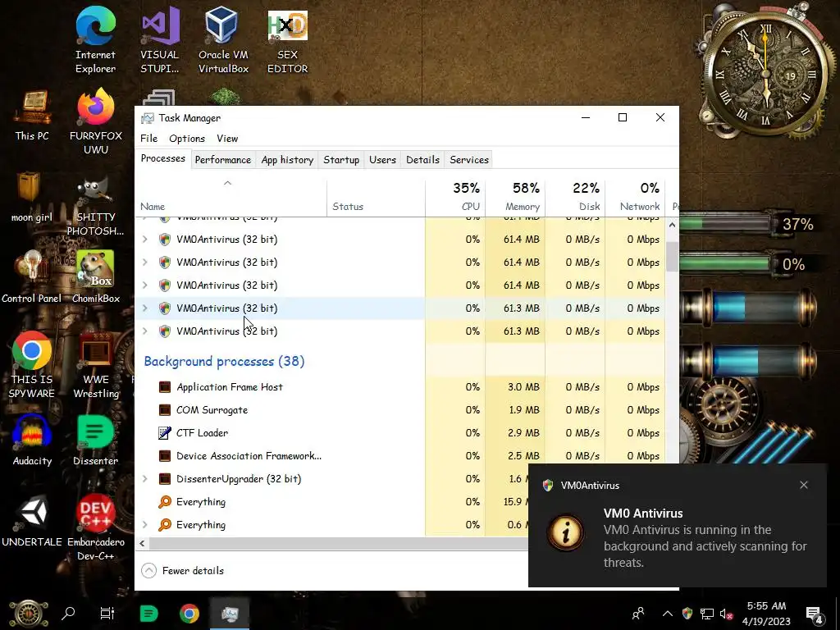Switch to the Details tab

(422, 160)
